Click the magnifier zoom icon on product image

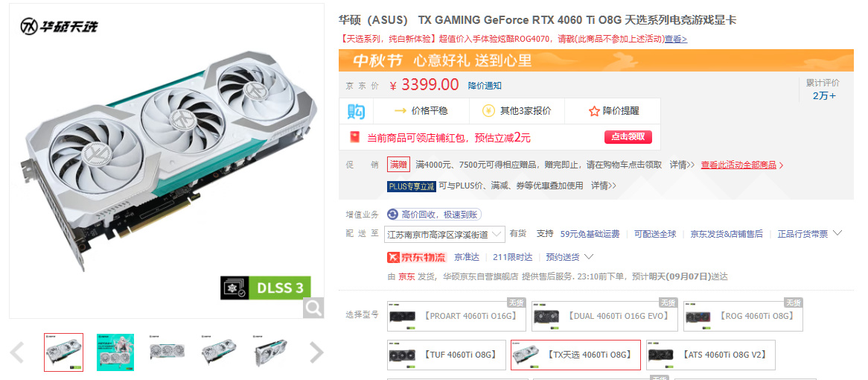coord(313,308)
